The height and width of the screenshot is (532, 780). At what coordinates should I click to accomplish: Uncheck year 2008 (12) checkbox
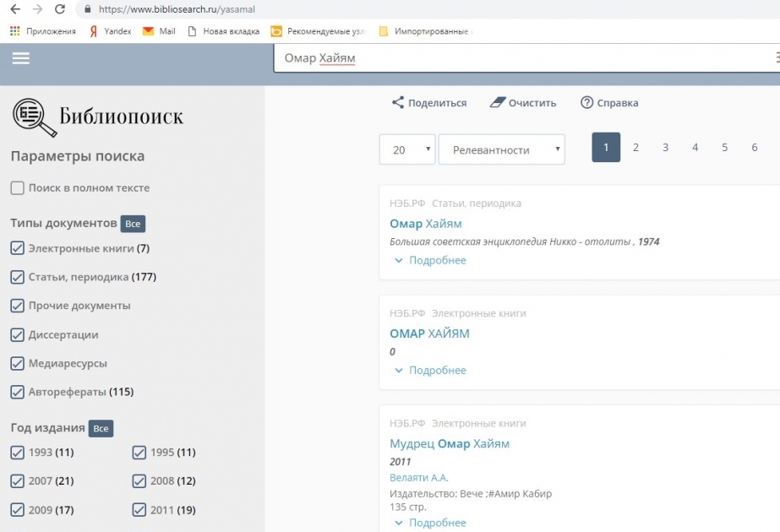point(139,480)
